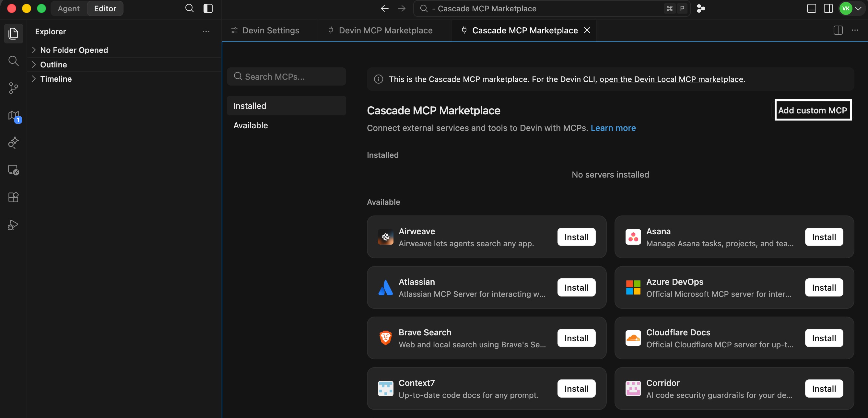Click the title bar search magnifier icon
Screen dimensions: 868x418
189,8
